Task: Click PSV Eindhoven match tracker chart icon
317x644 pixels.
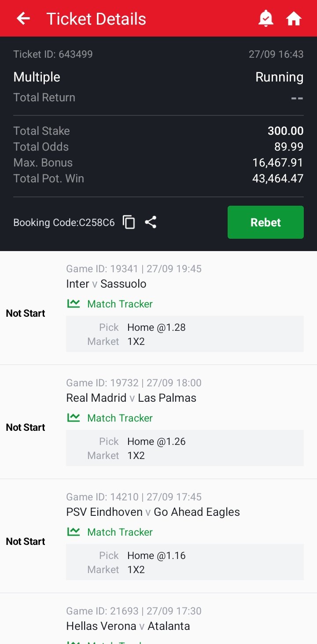Action: [74, 532]
